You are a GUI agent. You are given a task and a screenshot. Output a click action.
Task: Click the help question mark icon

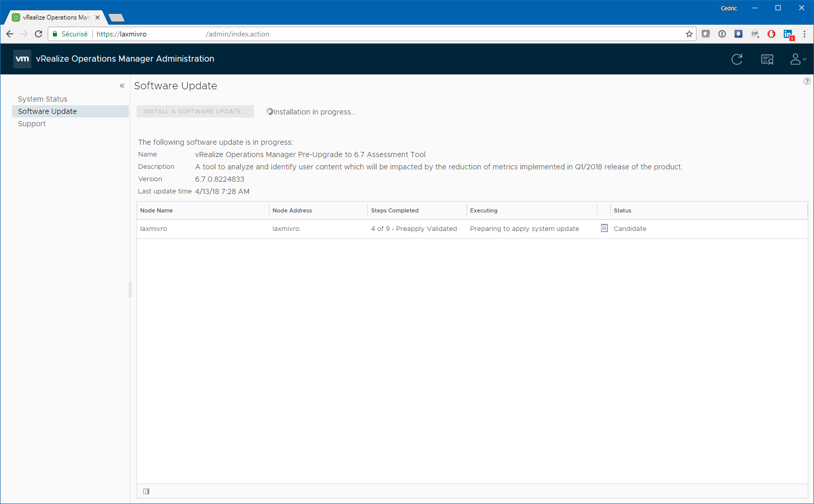[807, 81]
